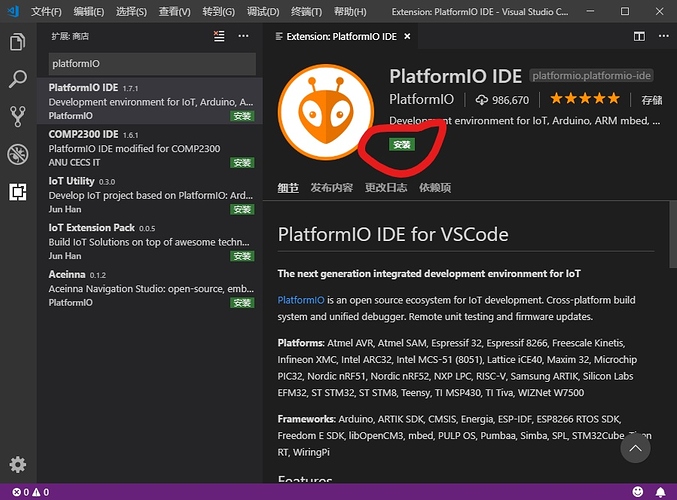Switch to the 依赖项 tab
The height and width of the screenshot is (500, 677).
[435, 188]
